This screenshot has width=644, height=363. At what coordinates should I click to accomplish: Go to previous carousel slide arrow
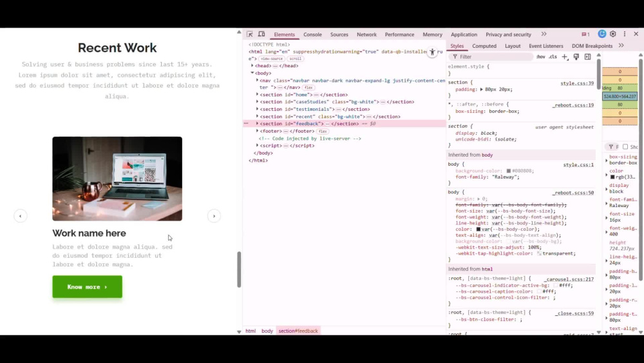(x=20, y=216)
